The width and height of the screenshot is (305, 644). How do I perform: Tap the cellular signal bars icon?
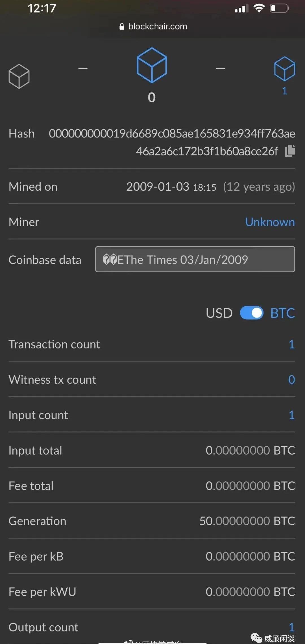pyautogui.click(x=241, y=9)
